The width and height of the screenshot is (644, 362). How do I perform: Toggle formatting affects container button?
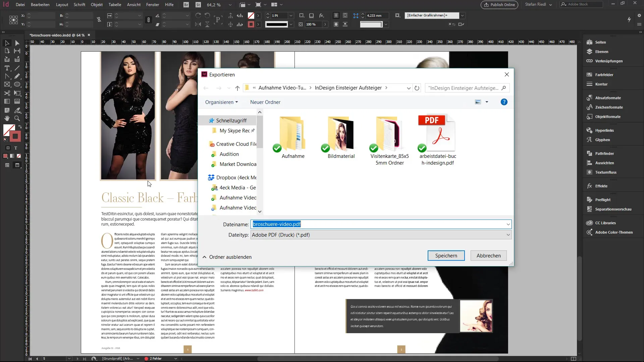(x=8, y=148)
